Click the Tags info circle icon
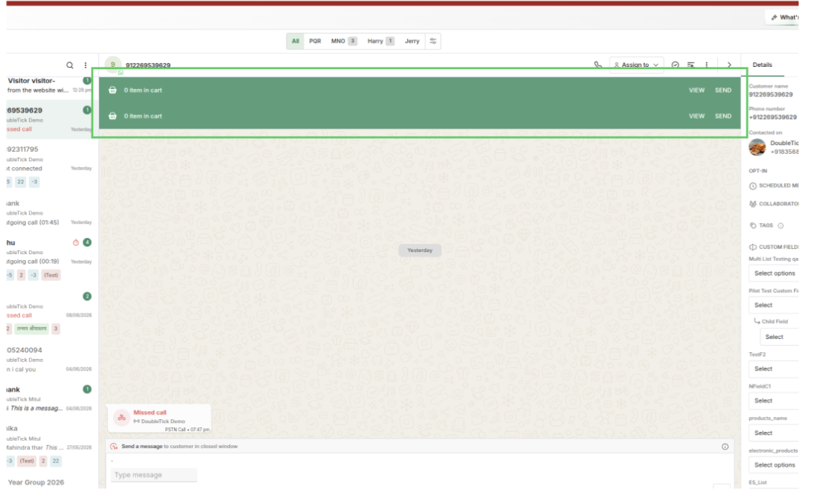814x504 pixels. [781, 225]
